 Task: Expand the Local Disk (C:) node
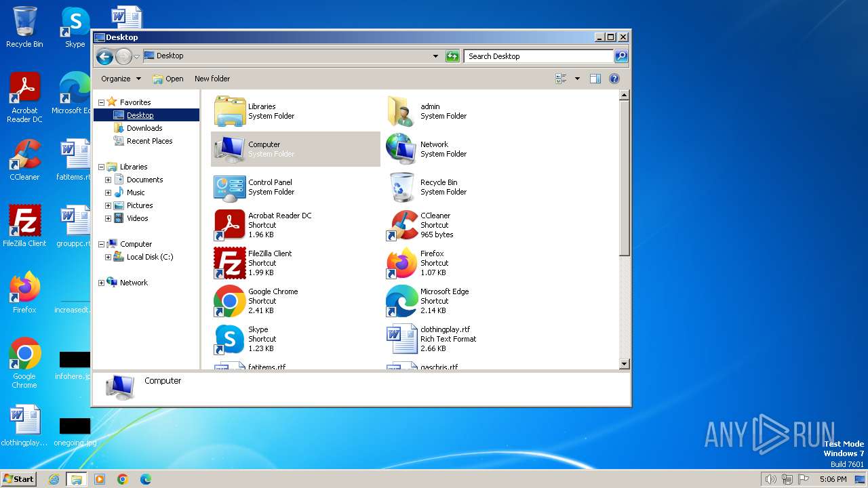pos(108,257)
